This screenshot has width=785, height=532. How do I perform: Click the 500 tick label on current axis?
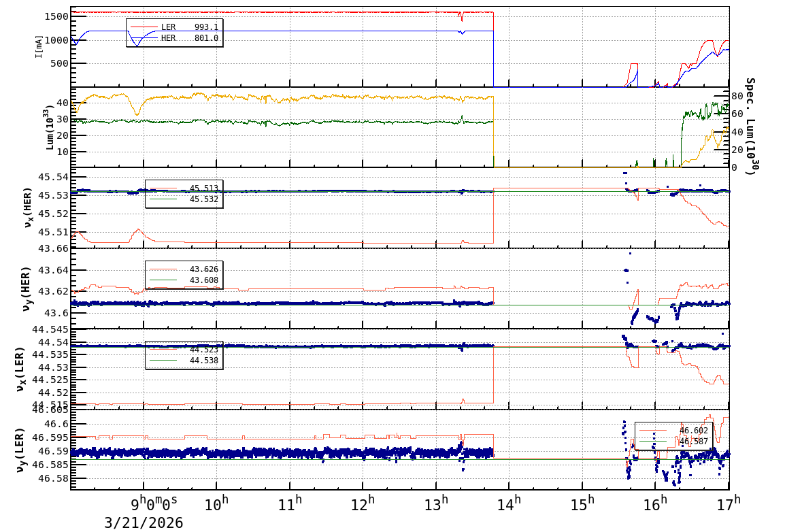[x=60, y=63]
